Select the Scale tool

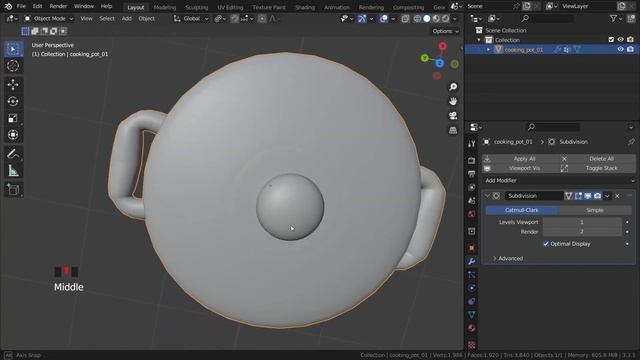coord(13,118)
